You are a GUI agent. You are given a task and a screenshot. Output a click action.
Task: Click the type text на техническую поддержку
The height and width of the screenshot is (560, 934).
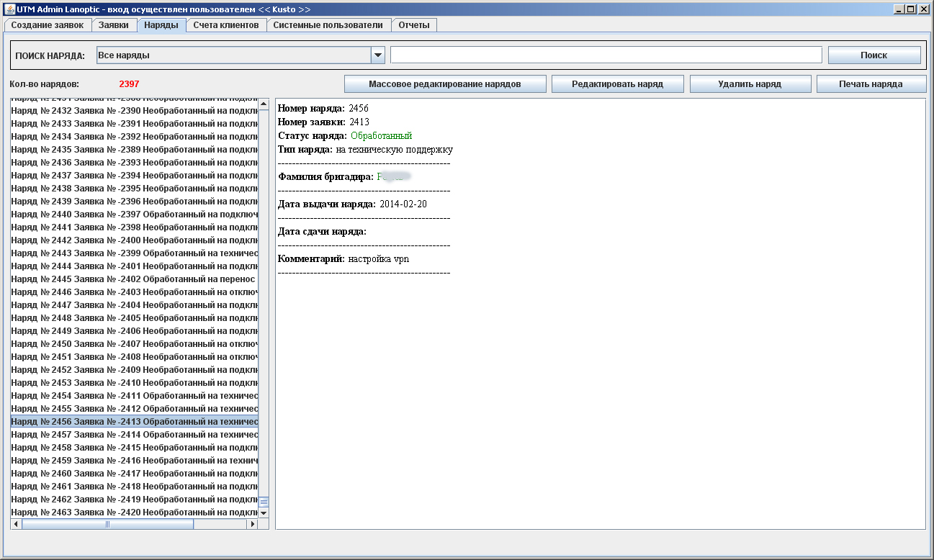click(395, 150)
